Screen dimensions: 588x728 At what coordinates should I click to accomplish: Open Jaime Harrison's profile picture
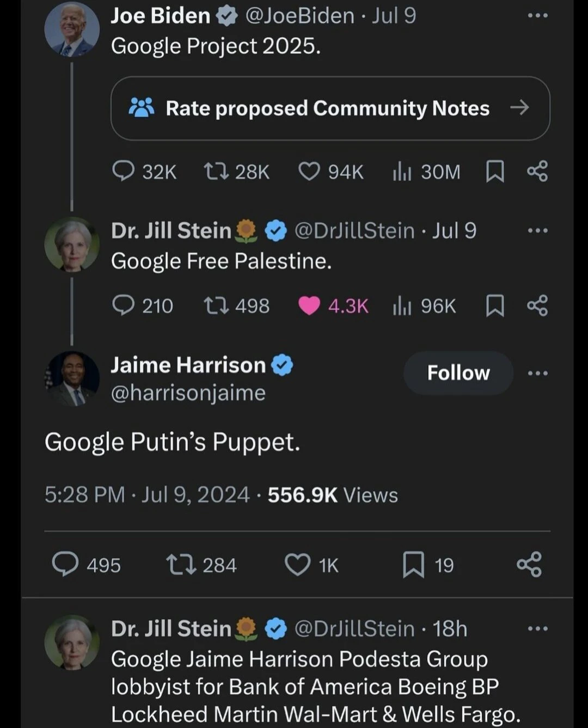pos(72,379)
